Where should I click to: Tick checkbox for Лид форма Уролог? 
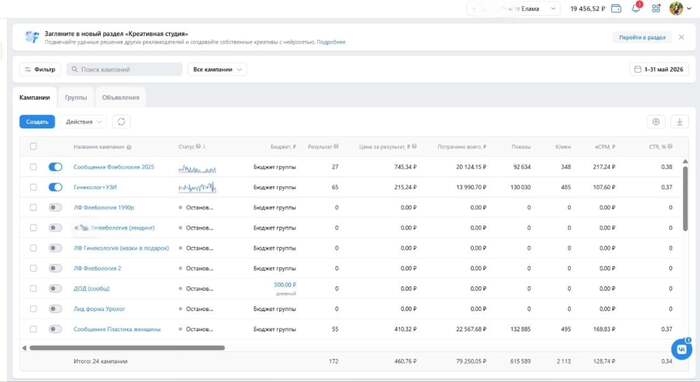point(33,309)
